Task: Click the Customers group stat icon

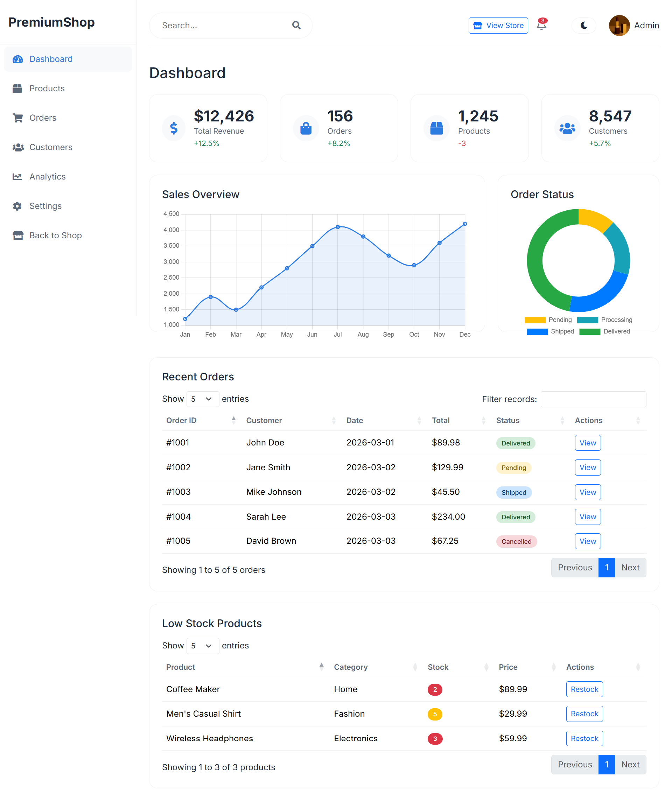Action: point(567,128)
